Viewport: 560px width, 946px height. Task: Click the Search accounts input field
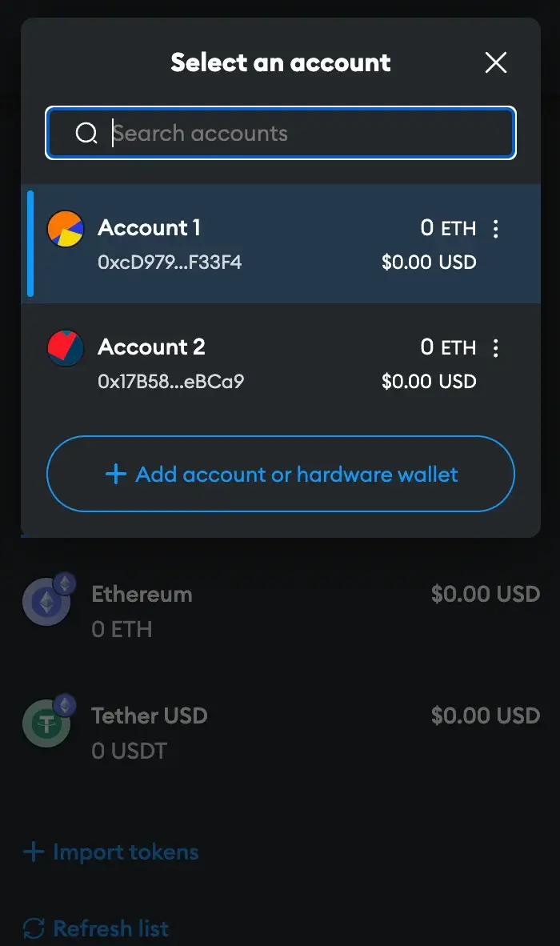click(x=280, y=133)
